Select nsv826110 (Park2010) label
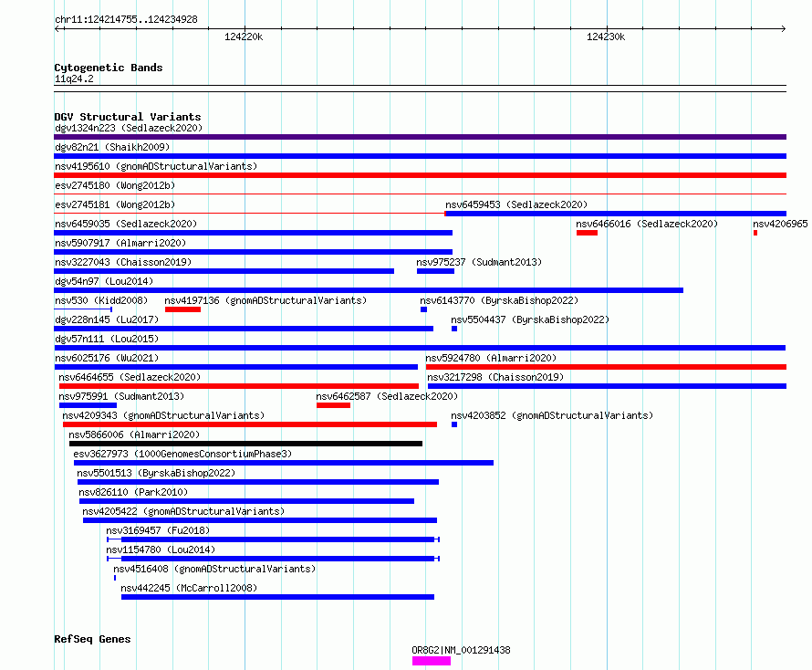 tap(133, 492)
